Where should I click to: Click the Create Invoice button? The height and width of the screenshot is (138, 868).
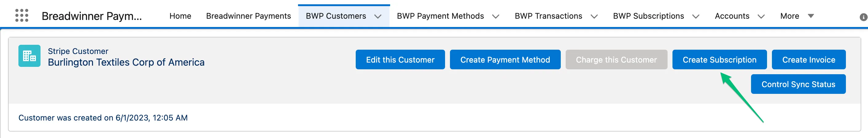808,59
